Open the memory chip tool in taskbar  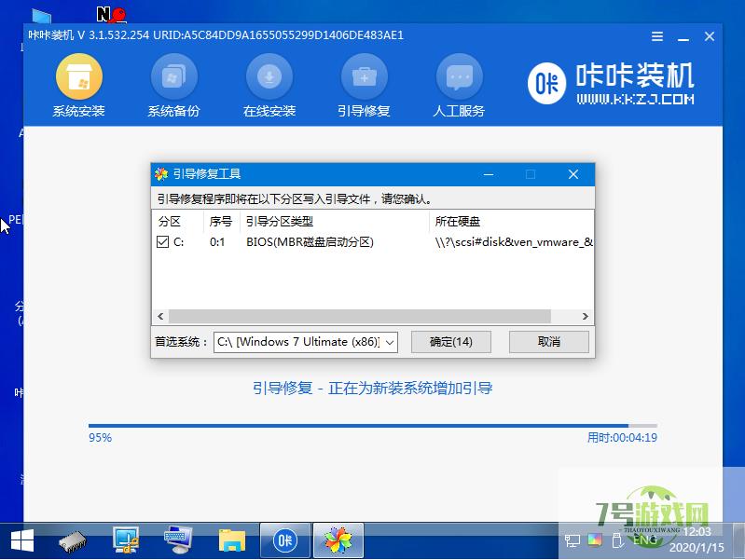(73, 542)
